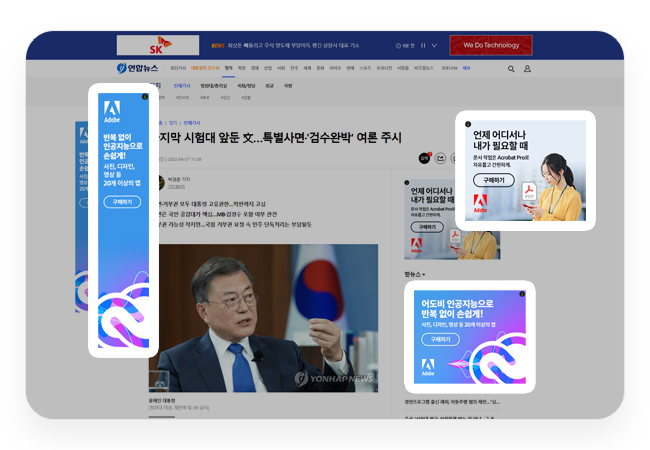
Task: Click Adobe logo in enlarged 어도비 인공지능 ad
Action: (428, 367)
